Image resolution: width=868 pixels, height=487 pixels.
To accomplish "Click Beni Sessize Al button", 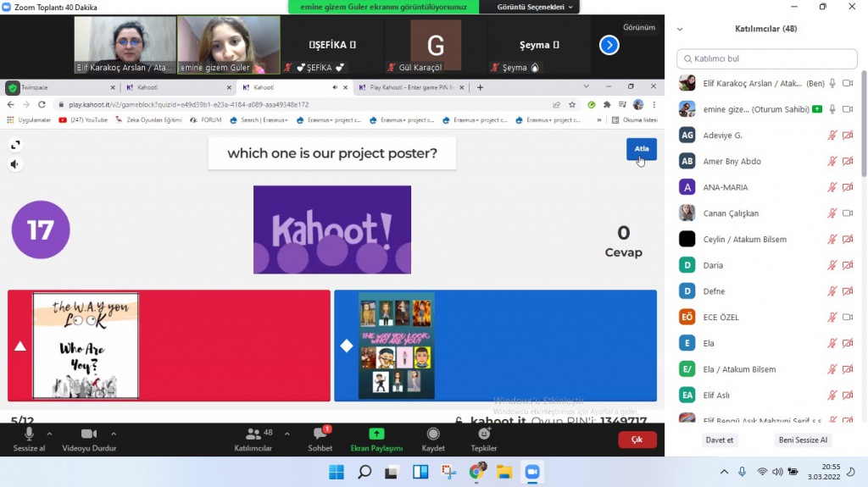I will 803,440.
